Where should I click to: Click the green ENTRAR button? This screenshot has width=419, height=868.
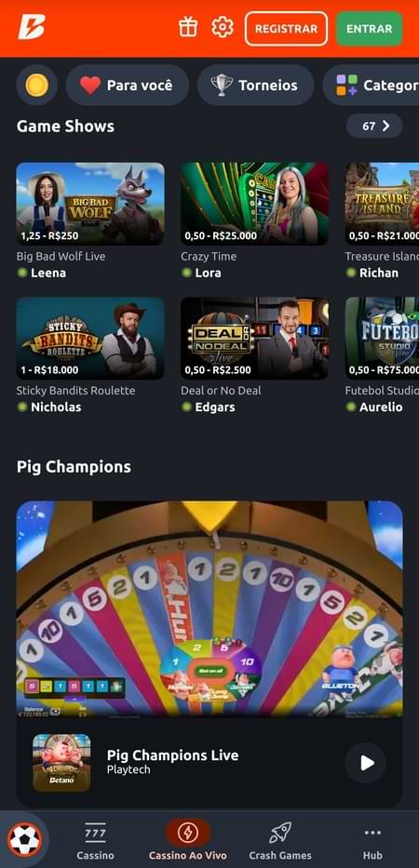click(369, 29)
